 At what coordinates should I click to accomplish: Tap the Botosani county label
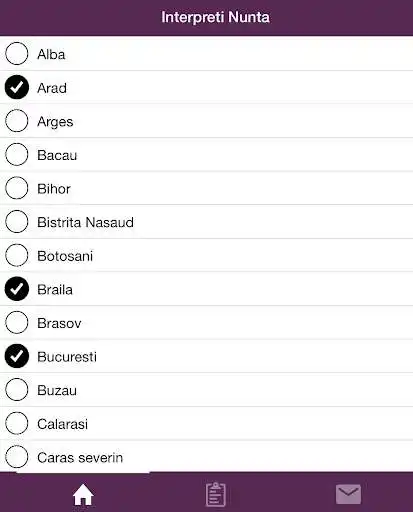point(65,256)
